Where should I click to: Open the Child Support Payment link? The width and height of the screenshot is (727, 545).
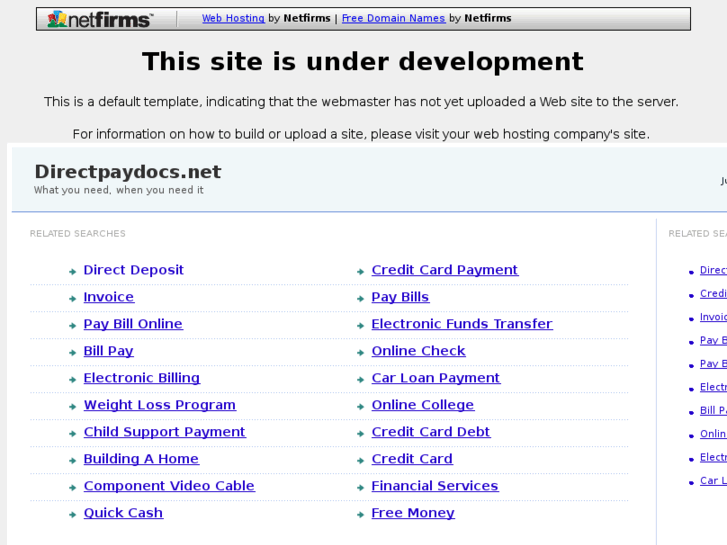coord(165,432)
